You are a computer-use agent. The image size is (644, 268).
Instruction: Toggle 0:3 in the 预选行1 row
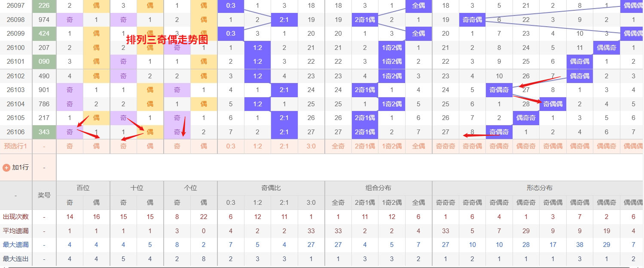tap(231, 146)
